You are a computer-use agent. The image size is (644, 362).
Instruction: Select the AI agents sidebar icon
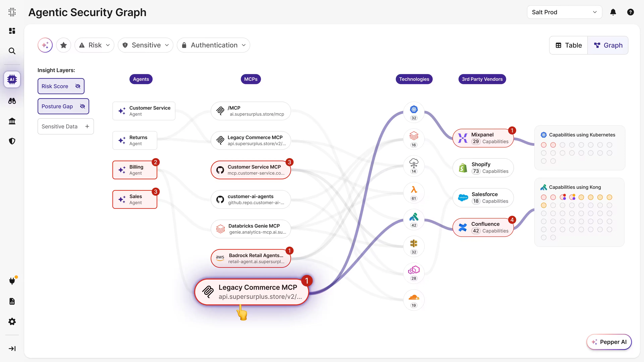[x=12, y=79]
